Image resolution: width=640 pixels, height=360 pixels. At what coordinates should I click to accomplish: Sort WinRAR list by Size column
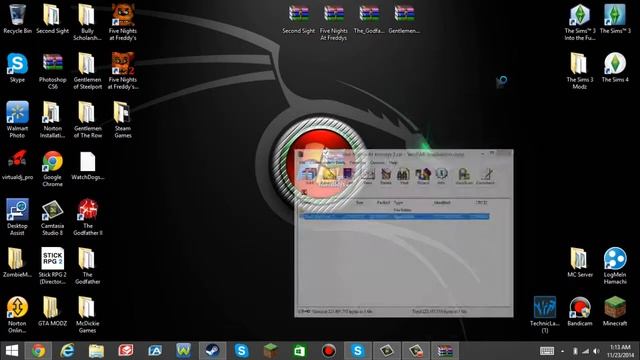[x=360, y=202]
